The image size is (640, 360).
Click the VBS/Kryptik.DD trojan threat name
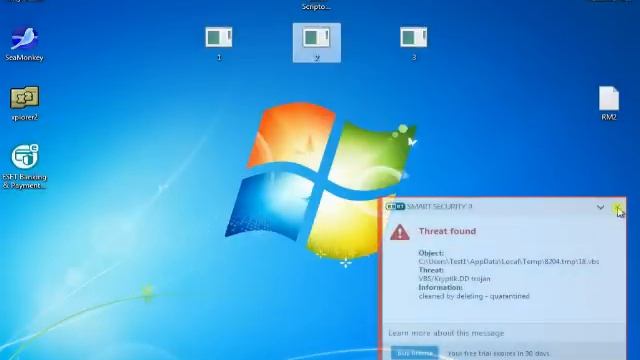click(x=454, y=279)
